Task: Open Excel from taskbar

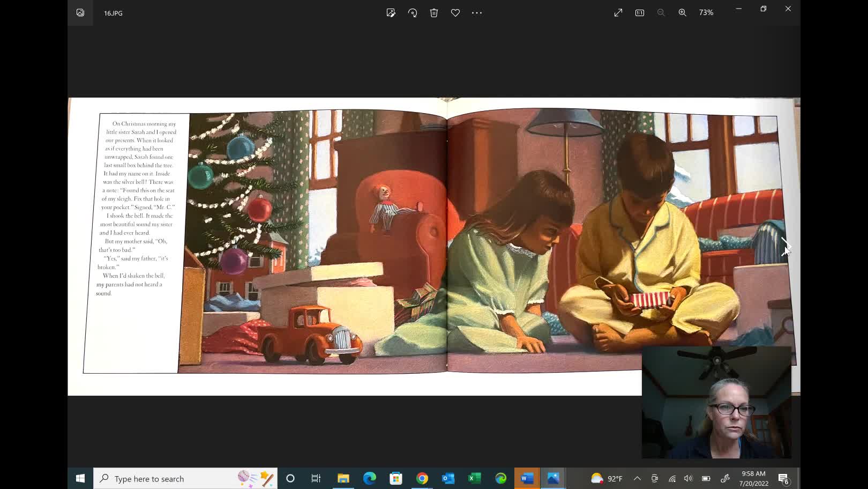Action: click(475, 478)
